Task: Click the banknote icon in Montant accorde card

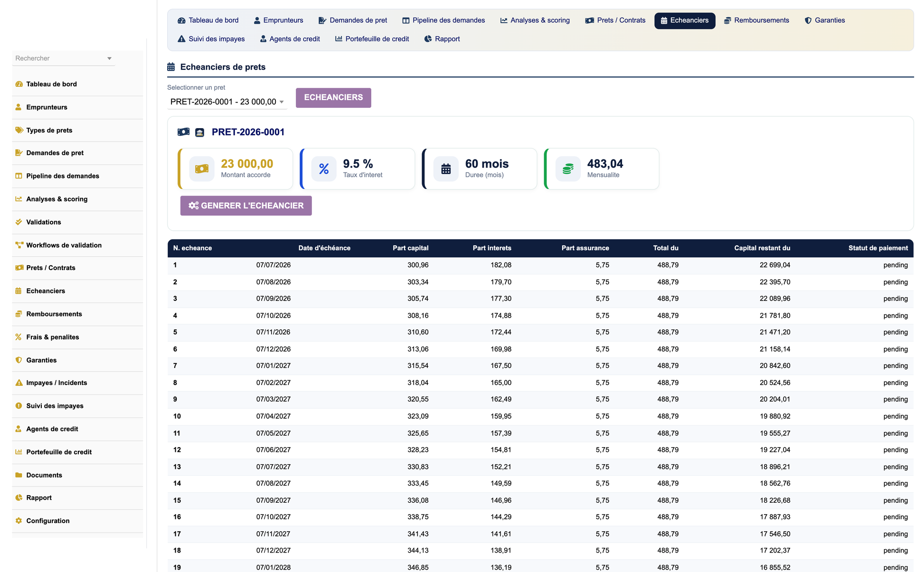Action: 202,169
